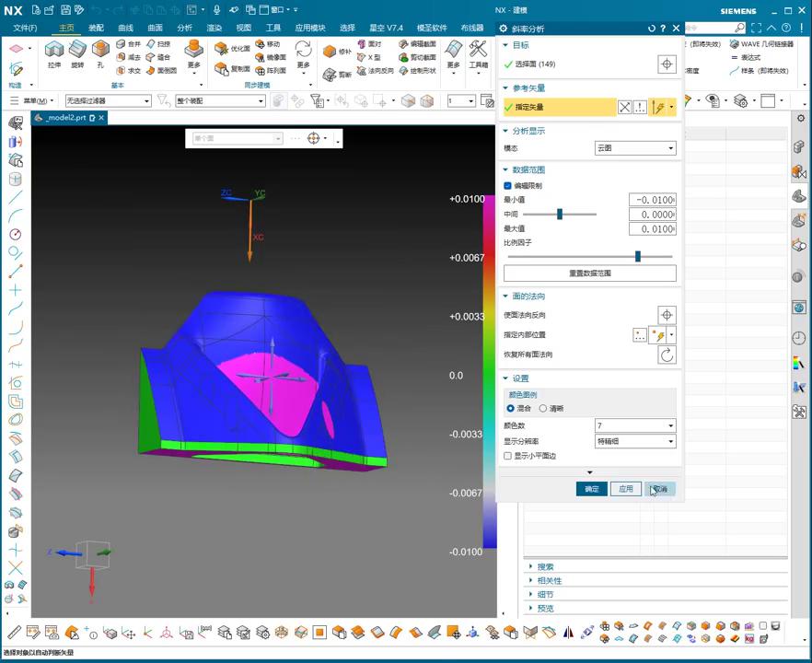Reset the 斜率分析 dialog via reset icon
The width and height of the screenshot is (812, 663).
[x=652, y=29]
